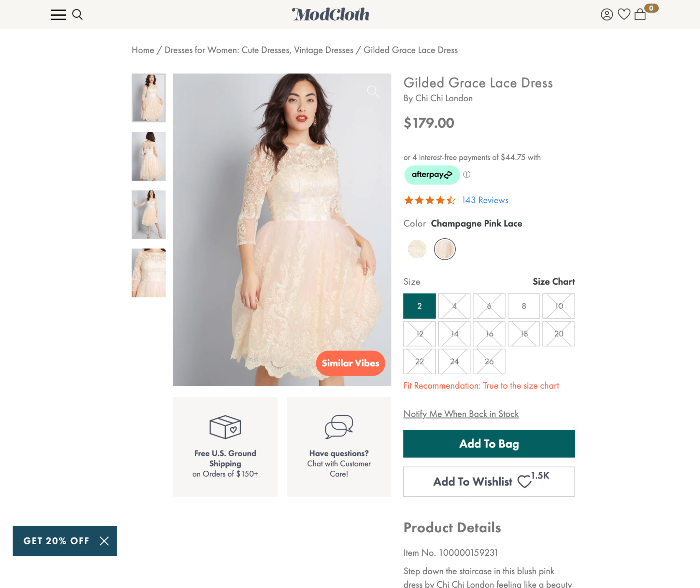Open the user account icon
700x588 pixels.
click(607, 15)
